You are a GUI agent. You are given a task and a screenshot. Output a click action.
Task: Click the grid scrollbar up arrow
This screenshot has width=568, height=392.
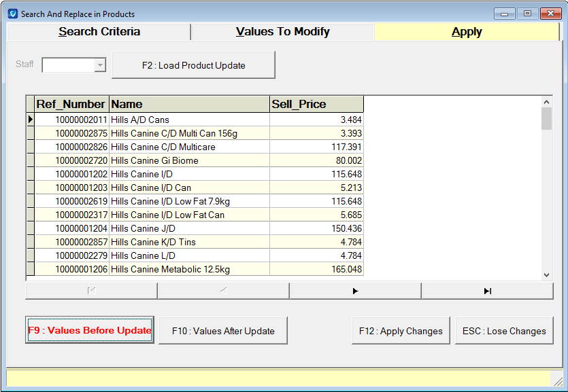click(x=547, y=102)
